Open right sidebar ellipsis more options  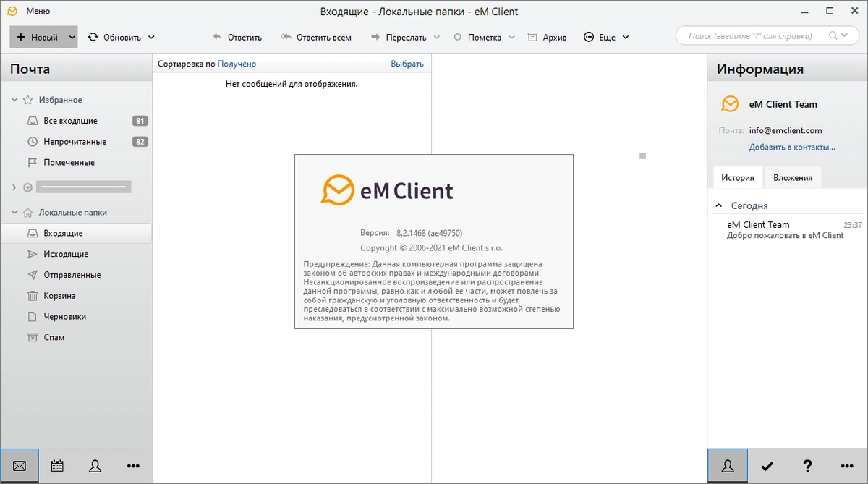(848, 466)
